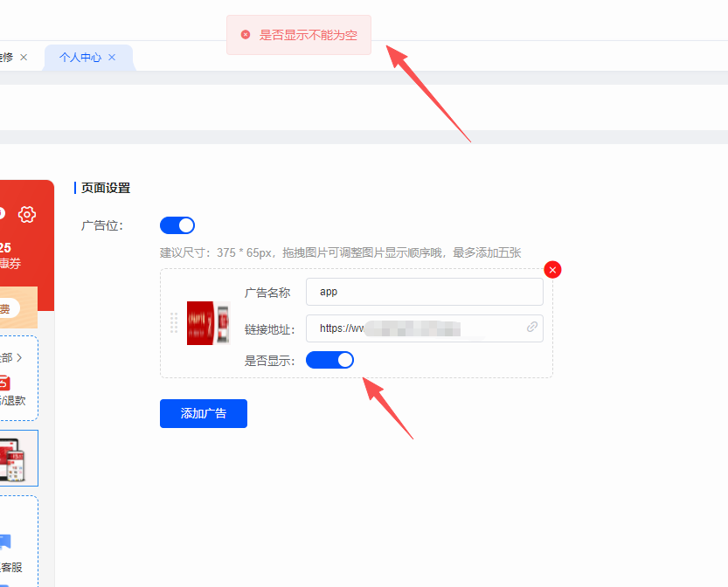The height and width of the screenshot is (587, 728).
Task: Expand the 全部 orders chevron in the preview
Action: tap(19, 357)
